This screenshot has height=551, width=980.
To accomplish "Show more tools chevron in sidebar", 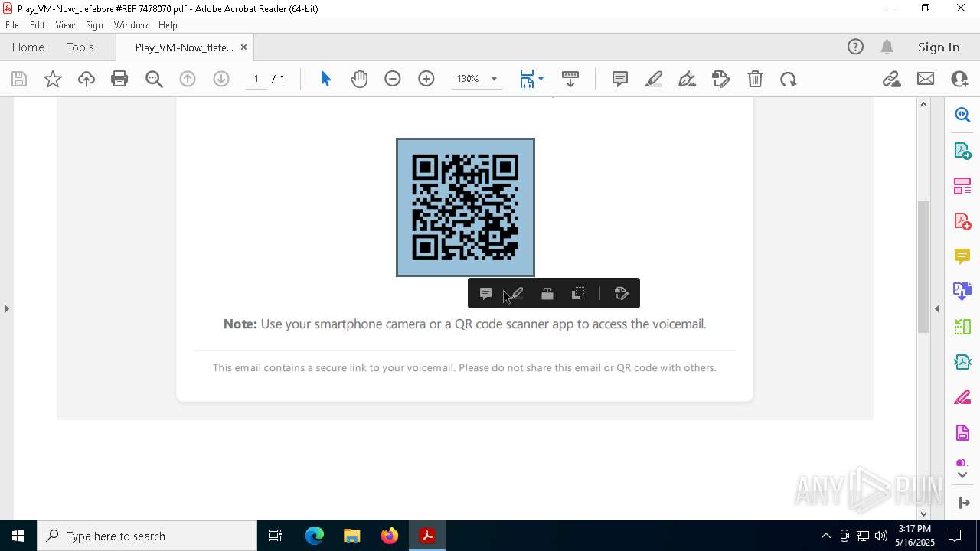I will tap(962, 475).
